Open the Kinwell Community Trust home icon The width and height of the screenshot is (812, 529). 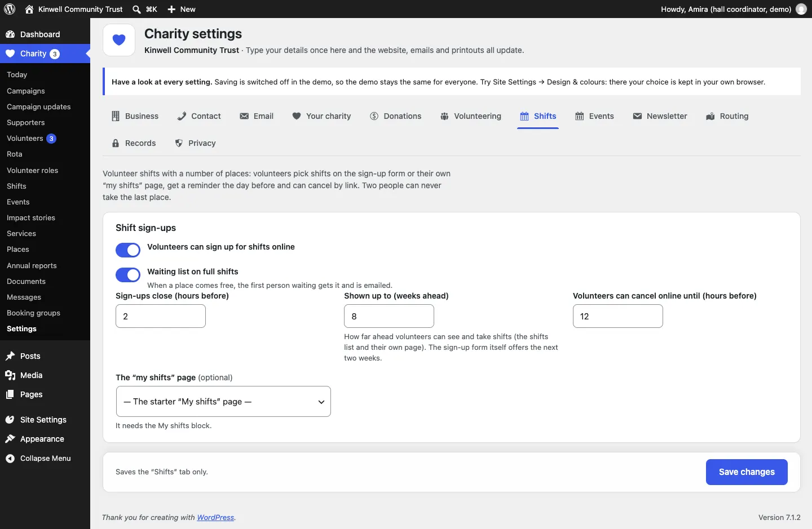[x=29, y=9]
